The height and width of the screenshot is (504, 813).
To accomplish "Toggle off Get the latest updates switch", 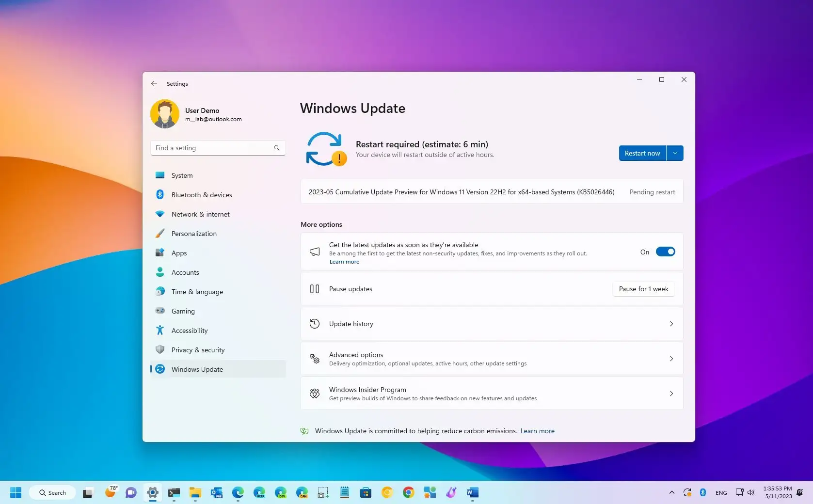I will point(666,252).
